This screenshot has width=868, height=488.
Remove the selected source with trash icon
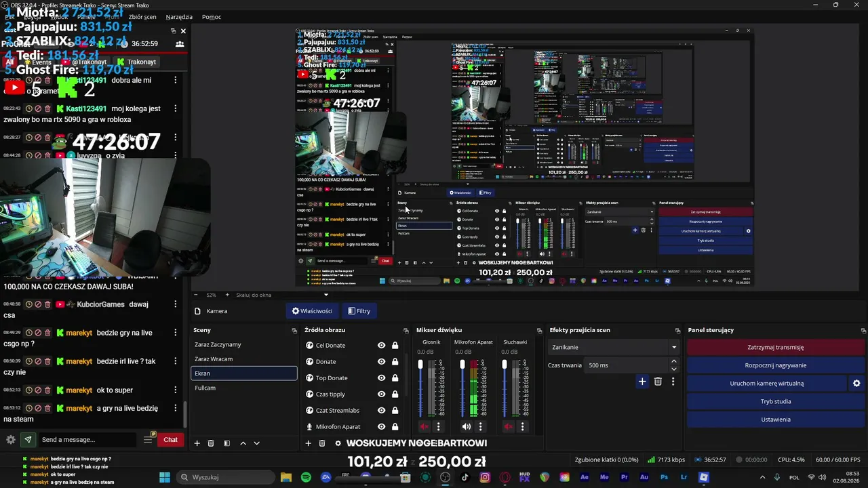(x=322, y=443)
